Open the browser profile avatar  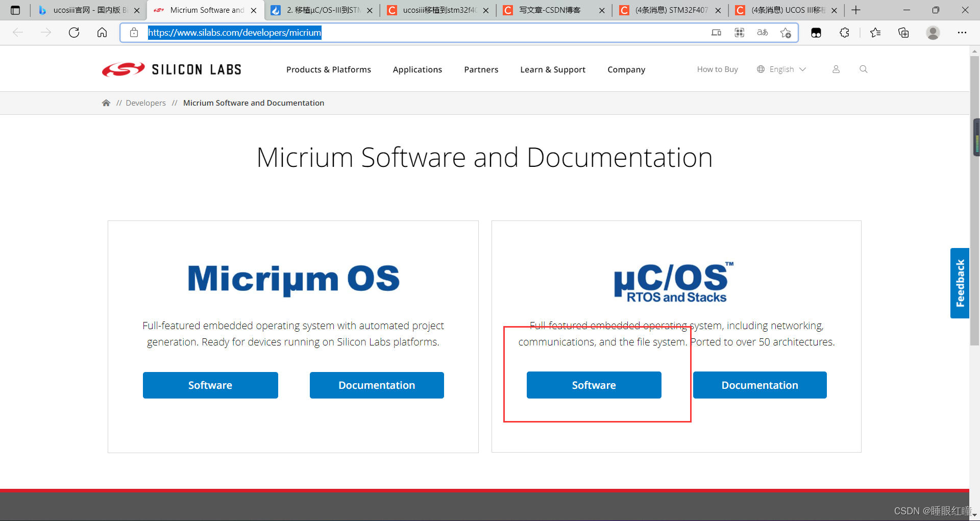coord(933,33)
